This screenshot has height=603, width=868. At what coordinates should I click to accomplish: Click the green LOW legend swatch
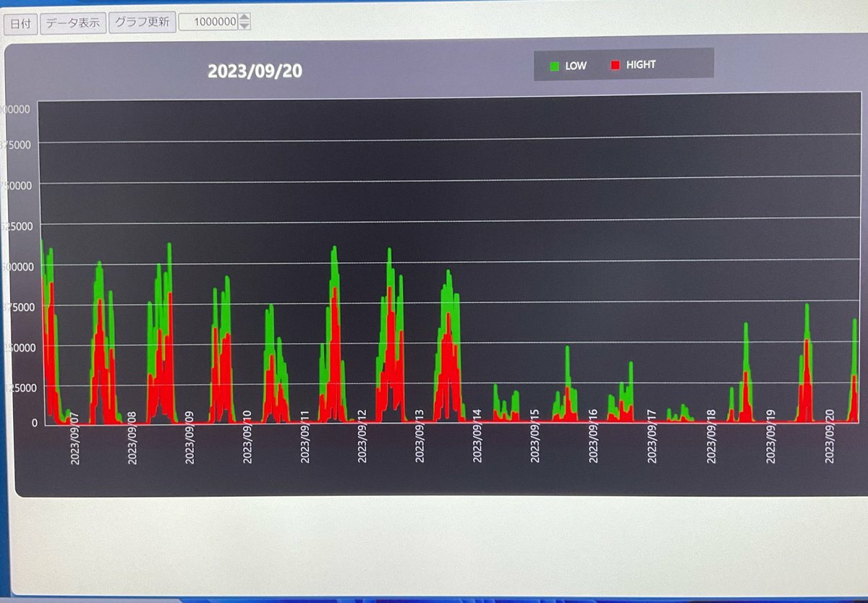click(x=555, y=66)
